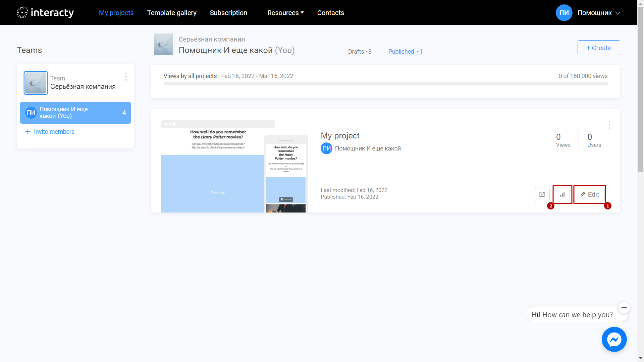The width and height of the screenshot is (644, 362).
Task: Click the Messenger chat bubble icon
Action: [614, 340]
